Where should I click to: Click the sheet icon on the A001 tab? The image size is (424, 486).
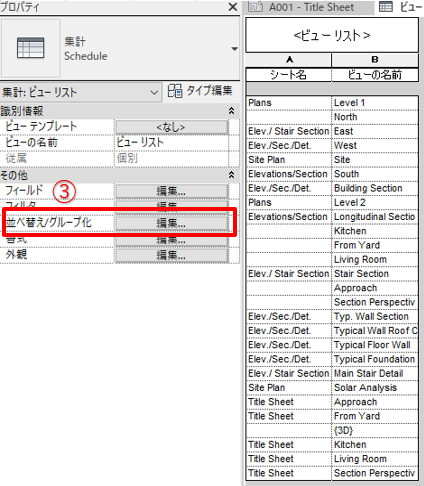tap(256, 6)
